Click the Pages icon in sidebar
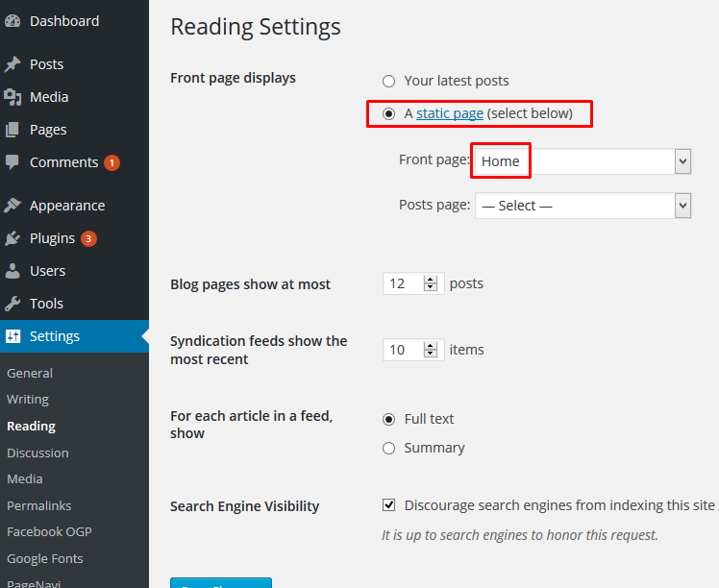Viewport: 719px width, 588px height. [x=12, y=130]
